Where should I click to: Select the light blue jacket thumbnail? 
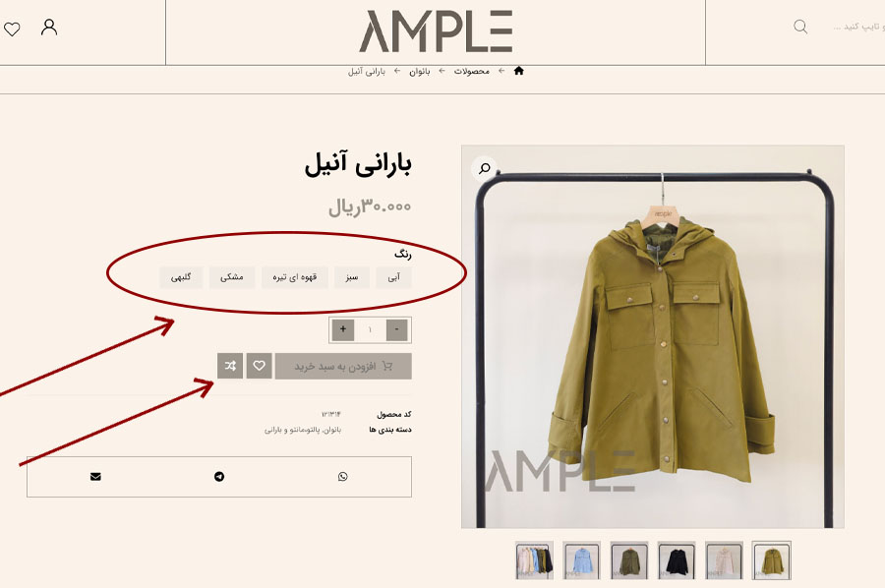[581, 560]
